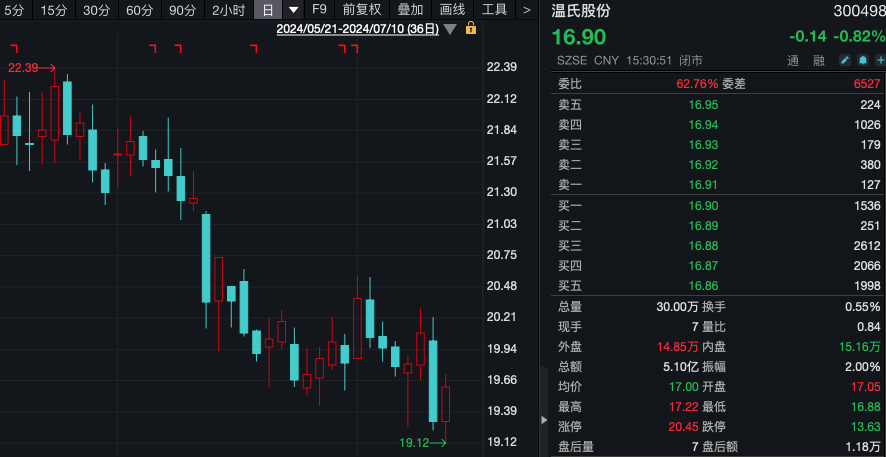
Task: Click the SZSE exchange label
Action: pyautogui.click(x=572, y=61)
